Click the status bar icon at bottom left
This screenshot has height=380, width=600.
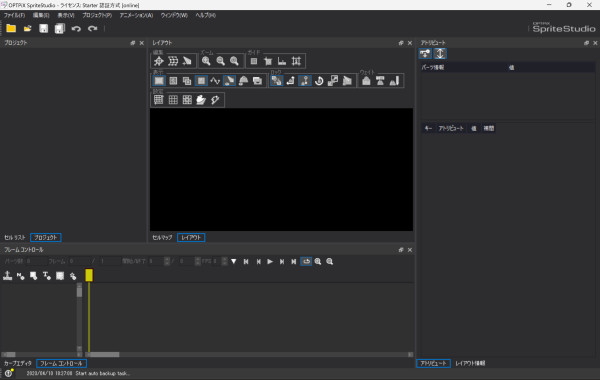(8, 373)
